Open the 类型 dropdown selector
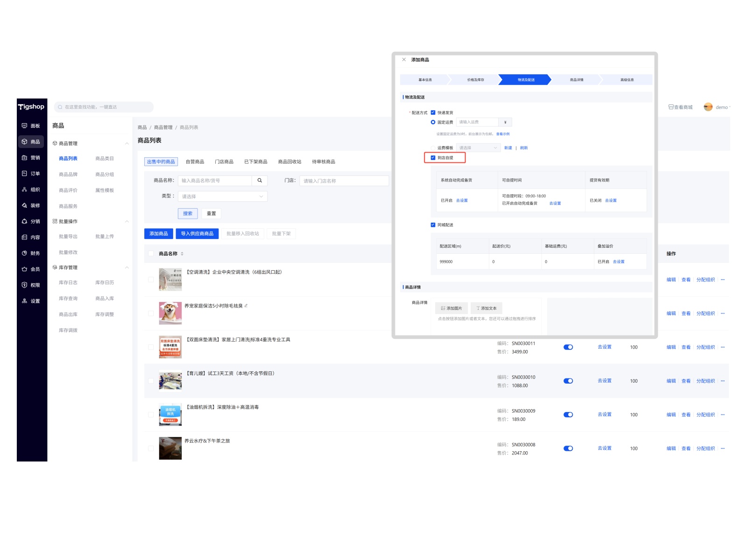Screen dimensions: 747x560 [x=222, y=196]
